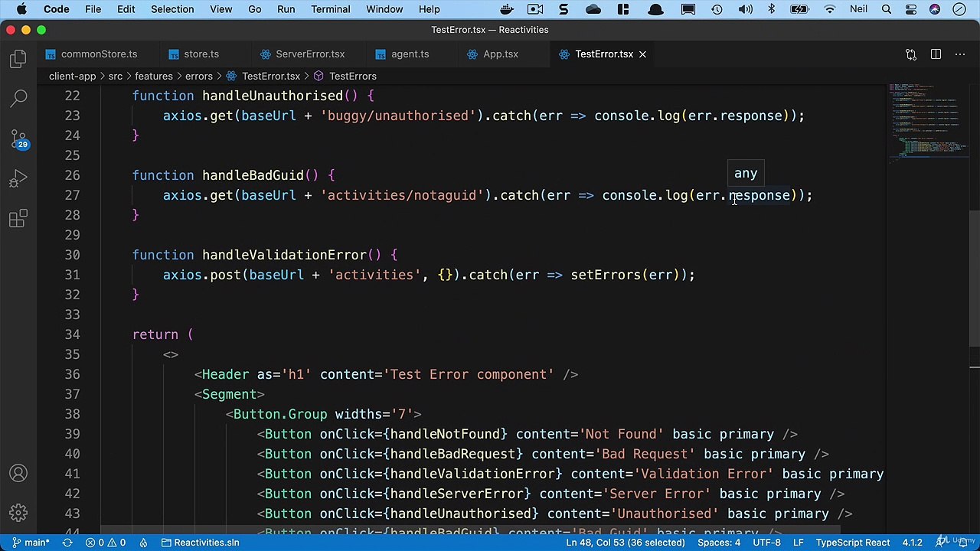Click errors in the breadcrumb path
980x551 pixels.
(x=198, y=76)
